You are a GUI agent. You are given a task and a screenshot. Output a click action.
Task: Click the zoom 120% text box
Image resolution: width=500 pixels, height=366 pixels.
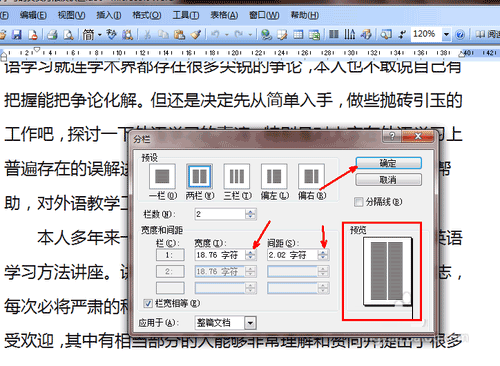426,34
